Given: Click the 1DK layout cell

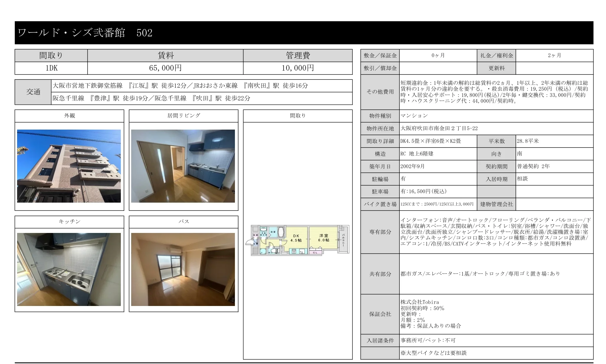Looking at the screenshot, I should [x=51, y=68].
